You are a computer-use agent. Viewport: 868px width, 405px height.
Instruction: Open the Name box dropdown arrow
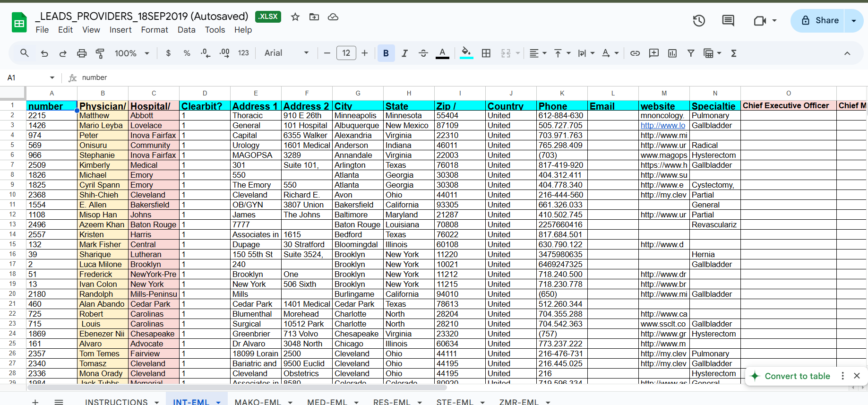52,78
